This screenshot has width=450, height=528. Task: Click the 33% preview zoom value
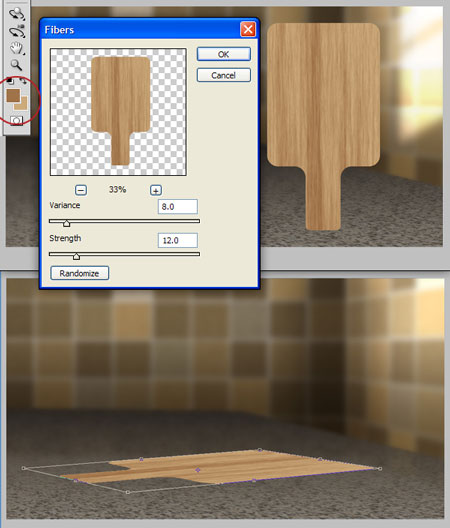[118, 190]
